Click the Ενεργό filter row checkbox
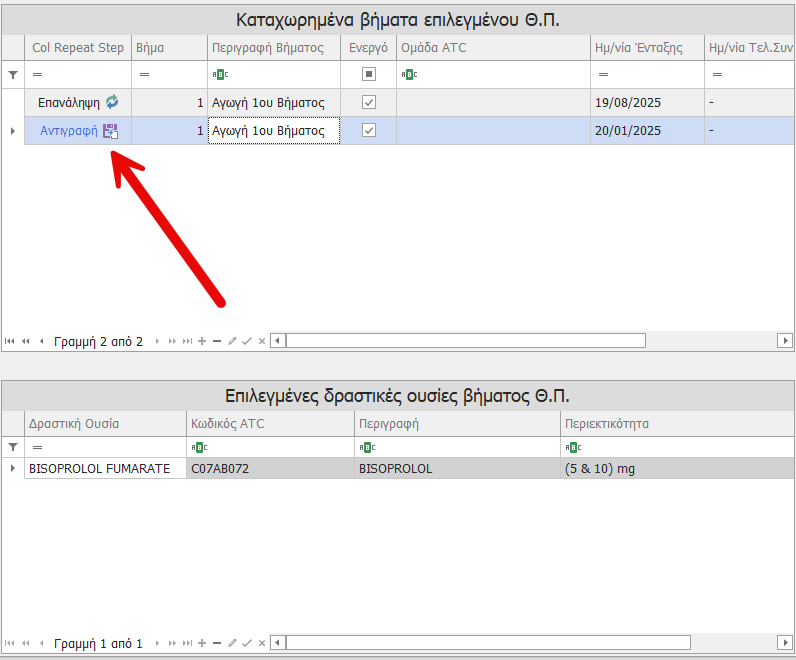The width and height of the screenshot is (796, 660). 369,74
